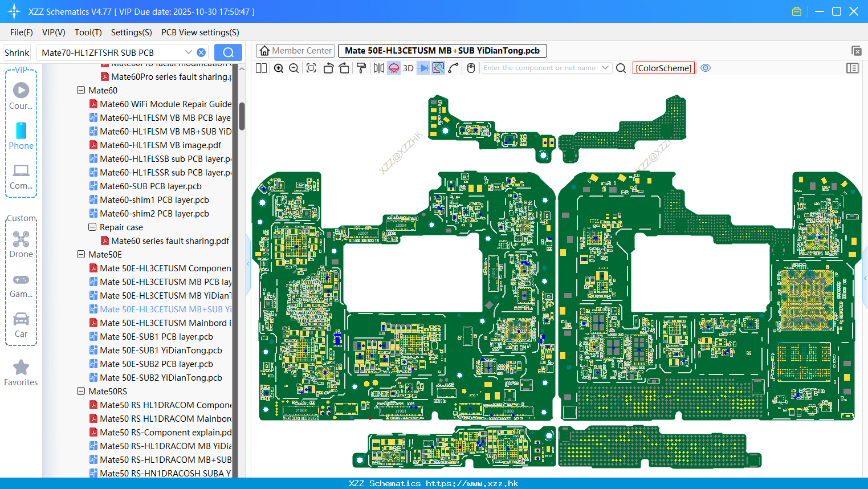The width and height of the screenshot is (868, 489).
Task: Click the Shrink button
Action: [x=17, y=52]
